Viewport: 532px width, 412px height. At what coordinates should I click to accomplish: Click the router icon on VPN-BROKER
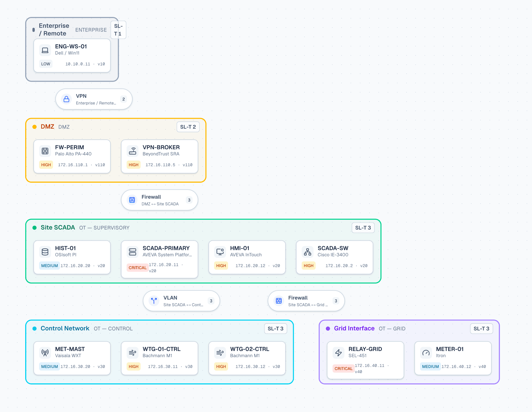click(133, 151)
